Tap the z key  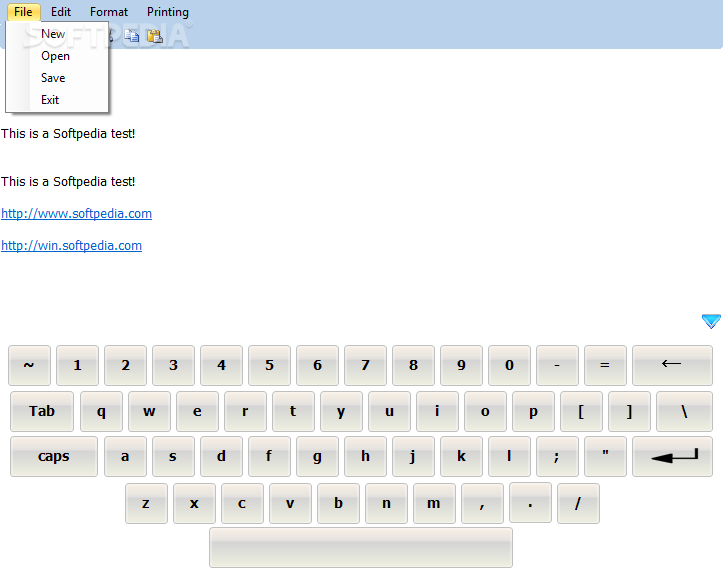coord(146,503)
